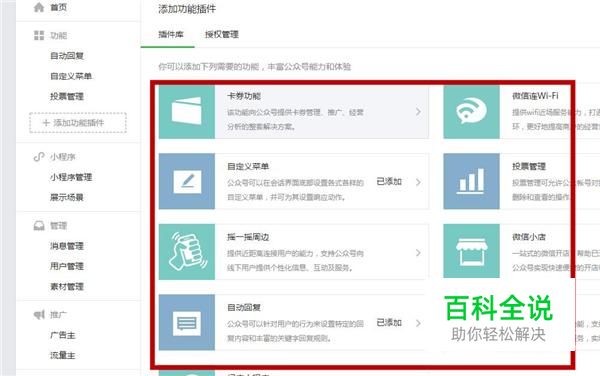This screenshot has height=376, width=600.
Task: Open 自动回复 in the sidebar
Action: [x=67, y=56]
